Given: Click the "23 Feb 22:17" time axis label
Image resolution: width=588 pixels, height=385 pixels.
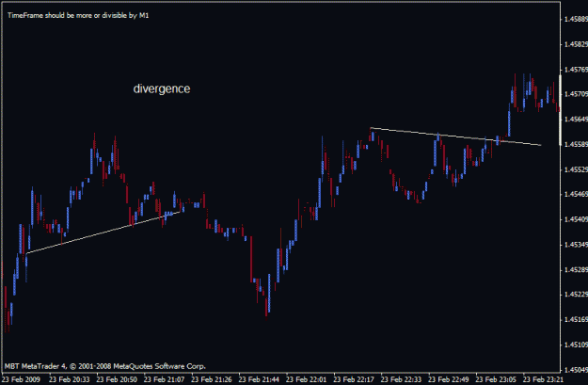Looking at the screenshot, I should [354, 379].
